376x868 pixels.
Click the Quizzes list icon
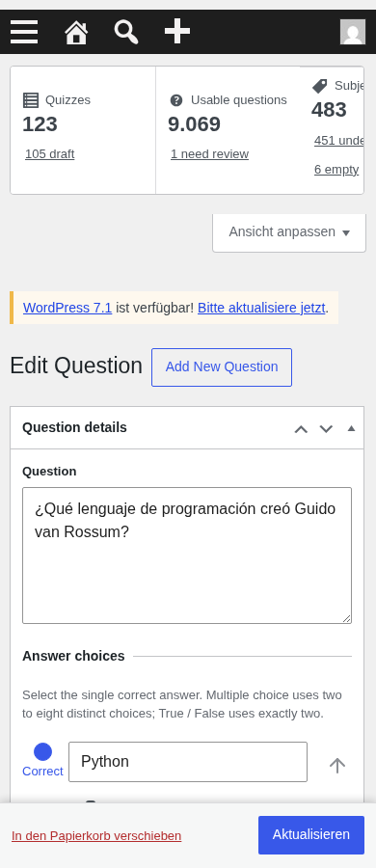click(x=31, y=100)
